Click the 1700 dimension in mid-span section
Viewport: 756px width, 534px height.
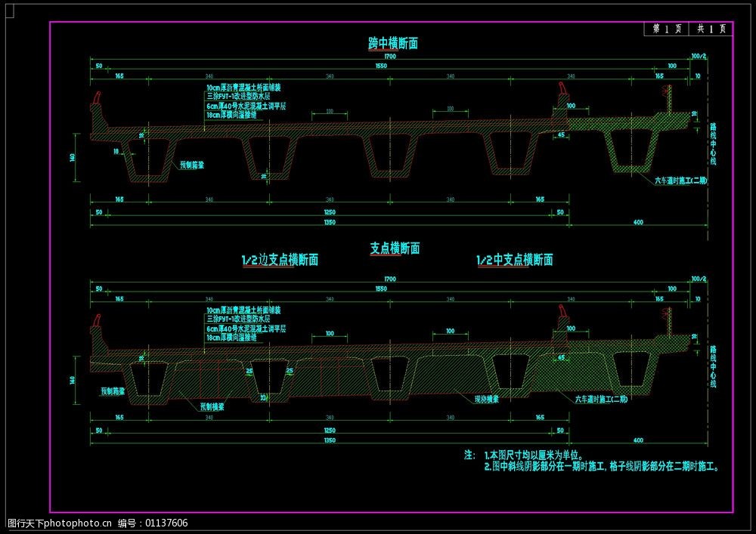click(390, 57)
